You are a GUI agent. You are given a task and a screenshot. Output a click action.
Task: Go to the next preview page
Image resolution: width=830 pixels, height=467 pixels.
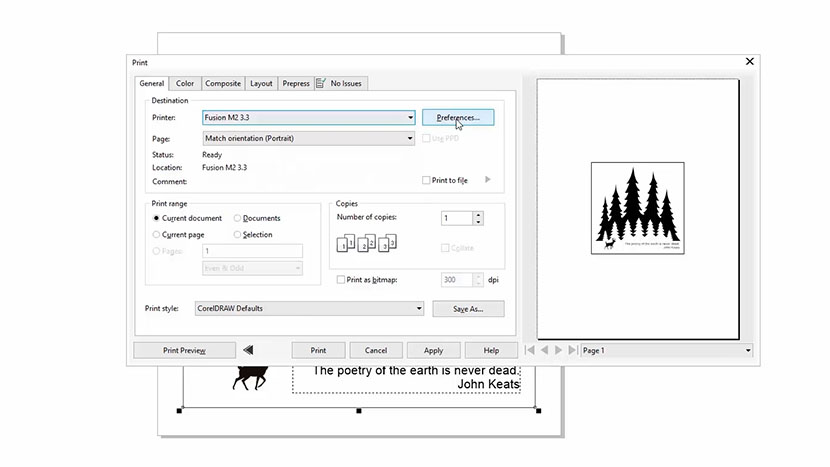coord(559,350)
